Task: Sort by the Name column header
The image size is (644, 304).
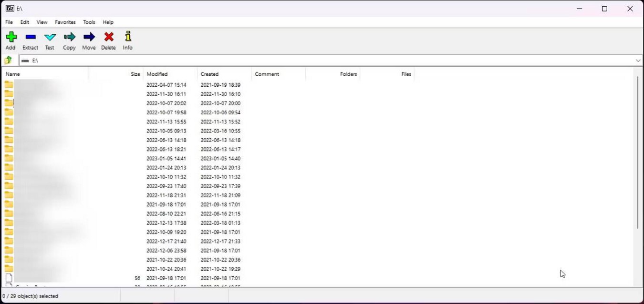Action: [45, 74]
